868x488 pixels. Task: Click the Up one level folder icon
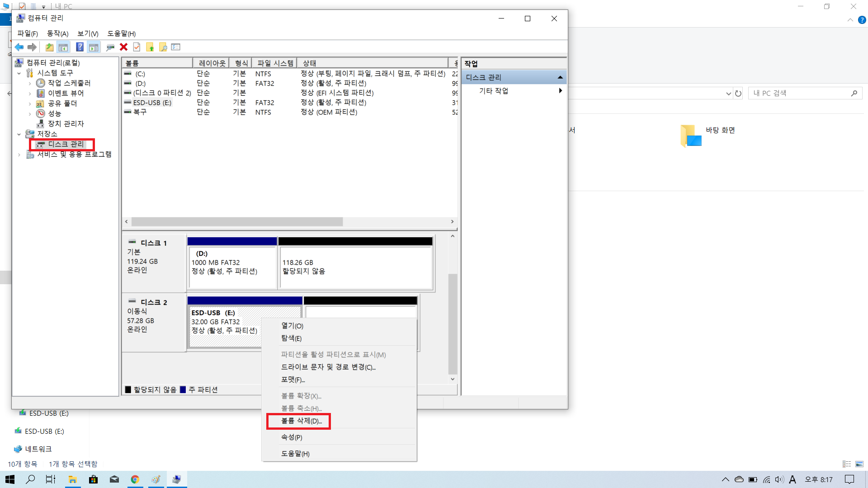[x=49, y=47]
